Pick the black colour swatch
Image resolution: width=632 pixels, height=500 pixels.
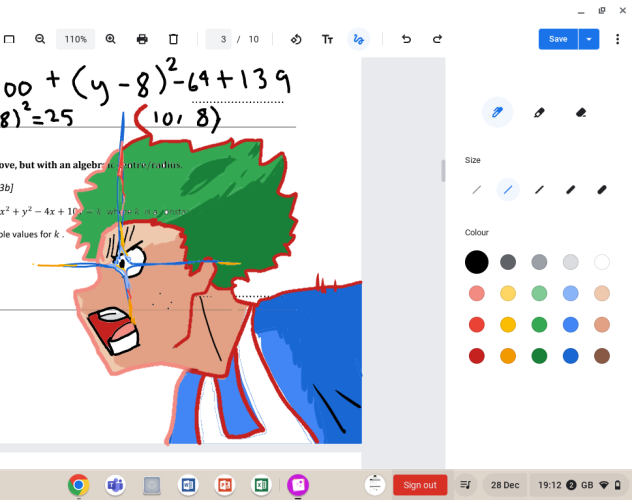(x=477, y=262)
